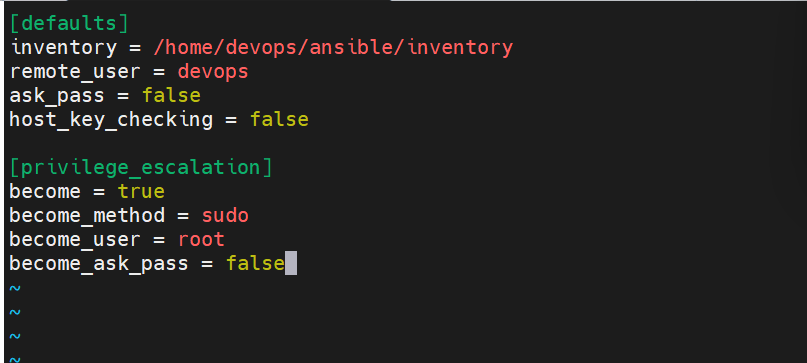Click the [defaults] section header
This screenshot has width=807, height=363.
[x=69, y=24]
